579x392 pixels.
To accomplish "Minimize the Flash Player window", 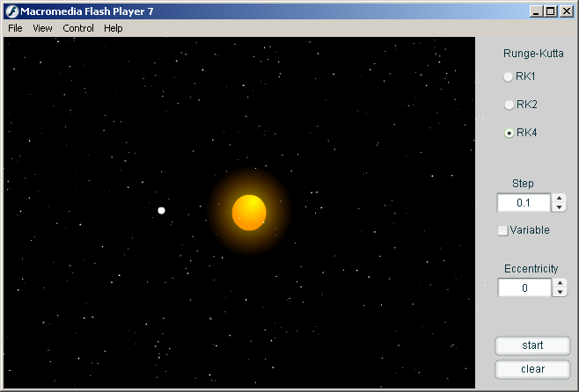I will 536,11.
